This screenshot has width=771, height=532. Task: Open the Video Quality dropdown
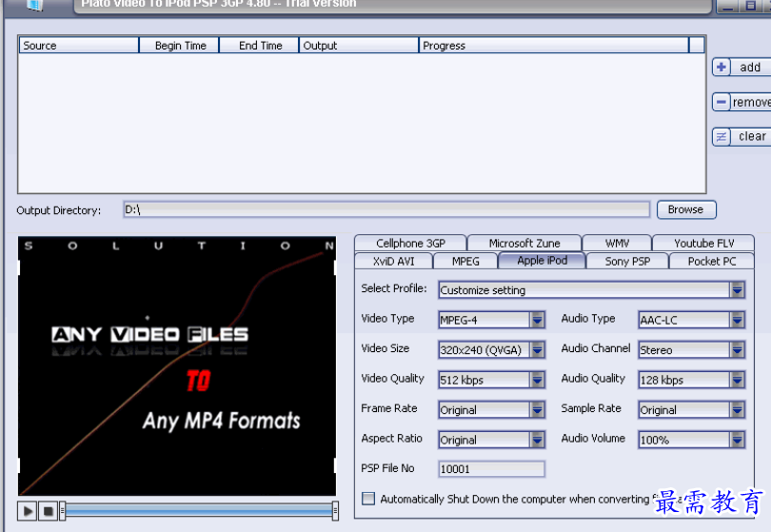coord(538,380)
